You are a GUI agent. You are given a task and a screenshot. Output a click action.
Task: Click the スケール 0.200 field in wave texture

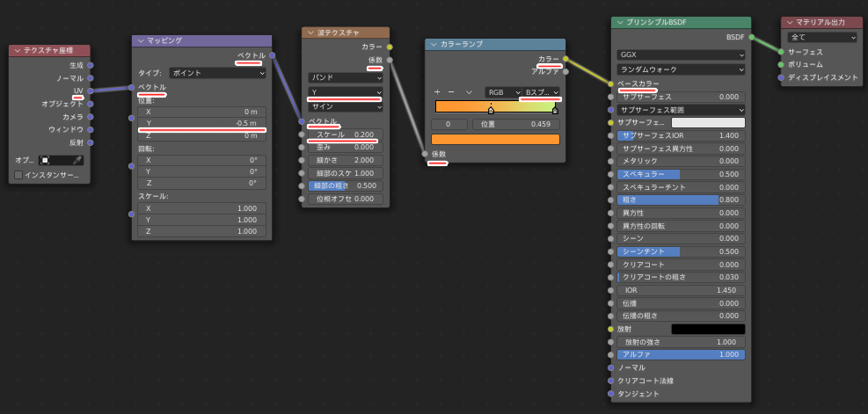345,134
